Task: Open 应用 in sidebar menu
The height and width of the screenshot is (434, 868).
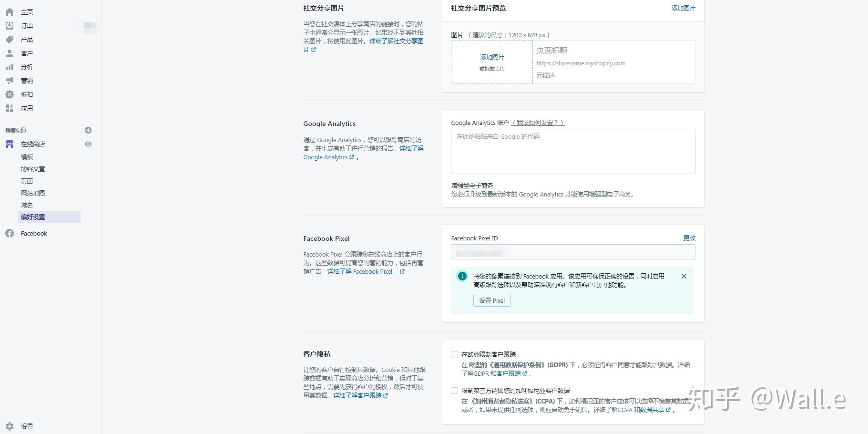Action: (x=27, y=108)
